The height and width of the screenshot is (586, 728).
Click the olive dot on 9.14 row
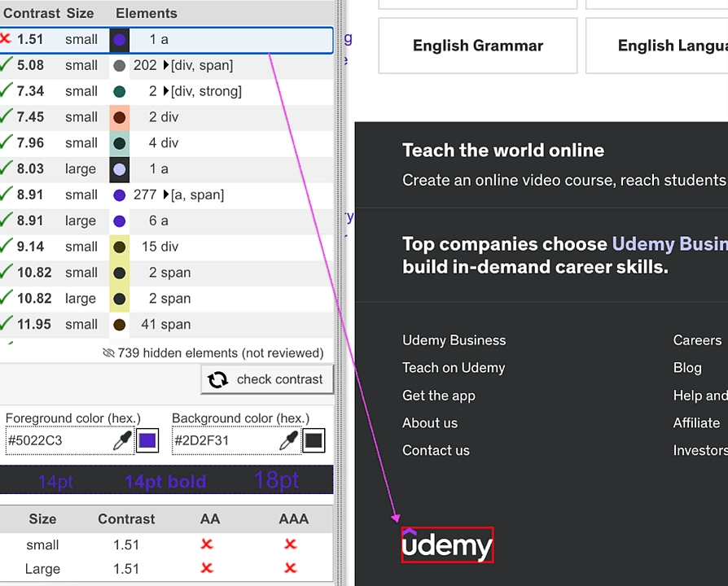coord(120,247)
